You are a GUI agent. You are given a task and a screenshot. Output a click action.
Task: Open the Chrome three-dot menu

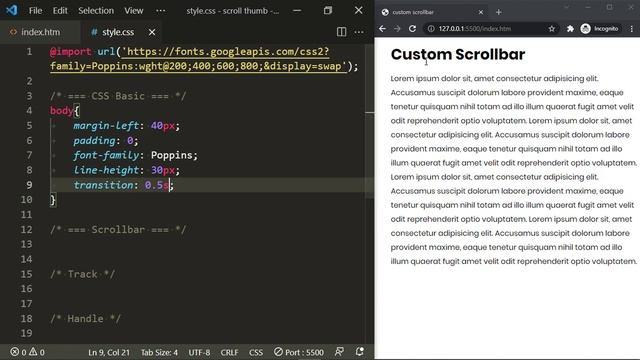(x=631, y=29)
